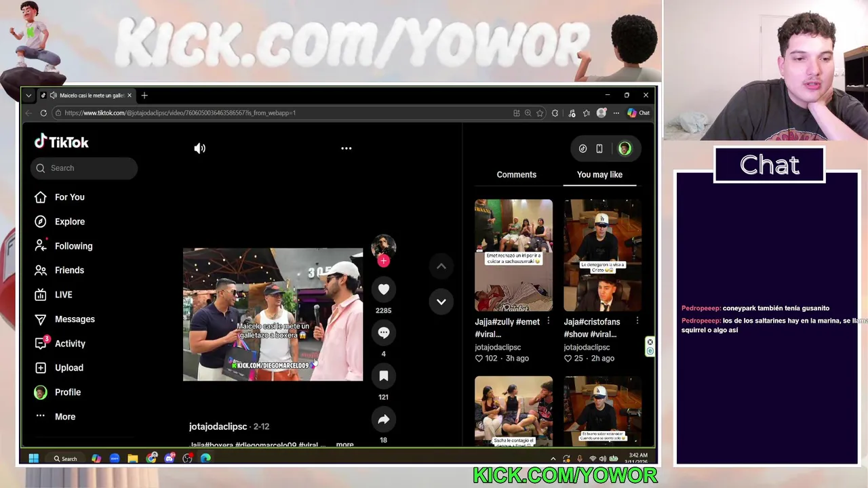Open options for Jaja #cristofans video

[637, 321]
